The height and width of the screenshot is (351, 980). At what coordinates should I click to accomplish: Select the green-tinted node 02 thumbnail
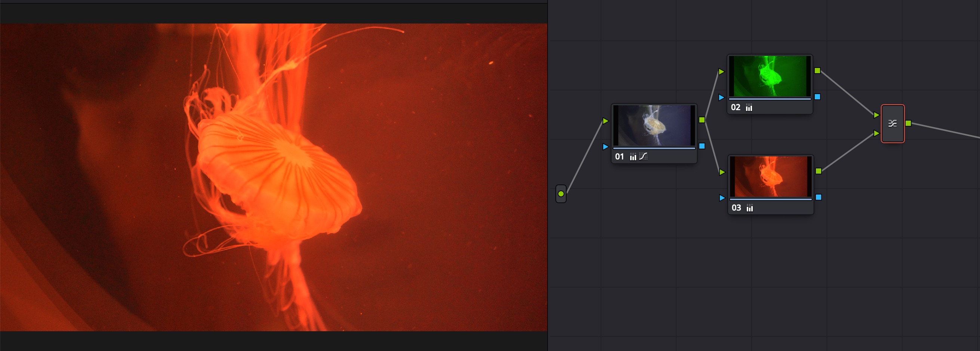pos(770,76)
